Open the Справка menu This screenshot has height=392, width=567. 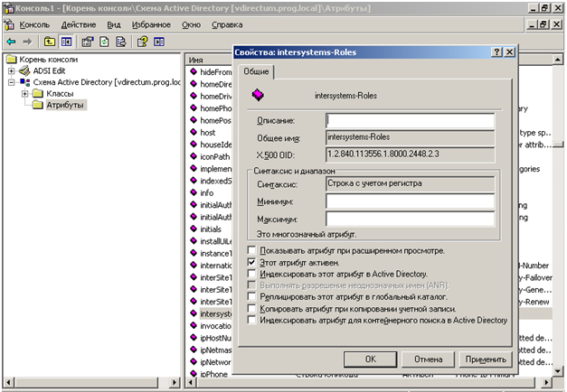[x=227, y=24]
